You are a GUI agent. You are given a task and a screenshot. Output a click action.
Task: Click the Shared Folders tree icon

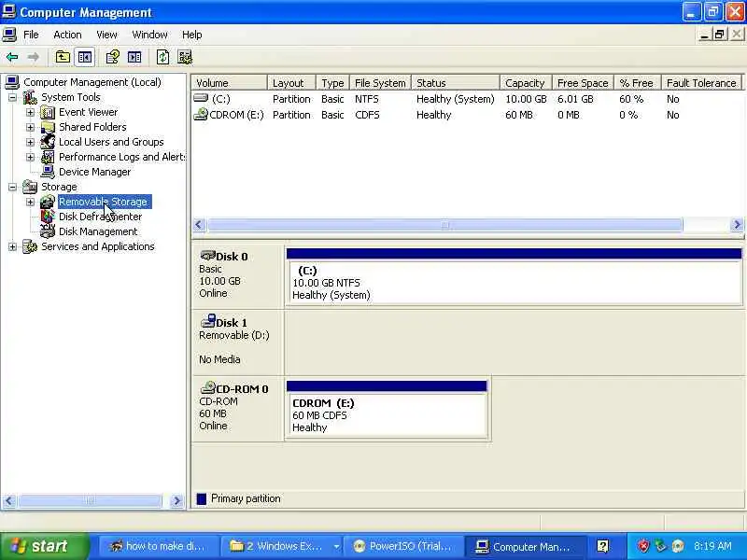coord(48,127)
